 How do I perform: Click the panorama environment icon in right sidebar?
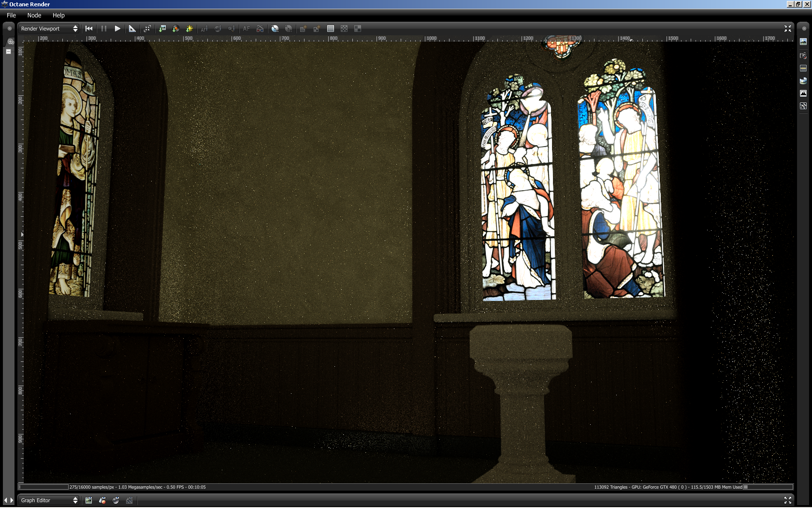(x=803, y=81)
